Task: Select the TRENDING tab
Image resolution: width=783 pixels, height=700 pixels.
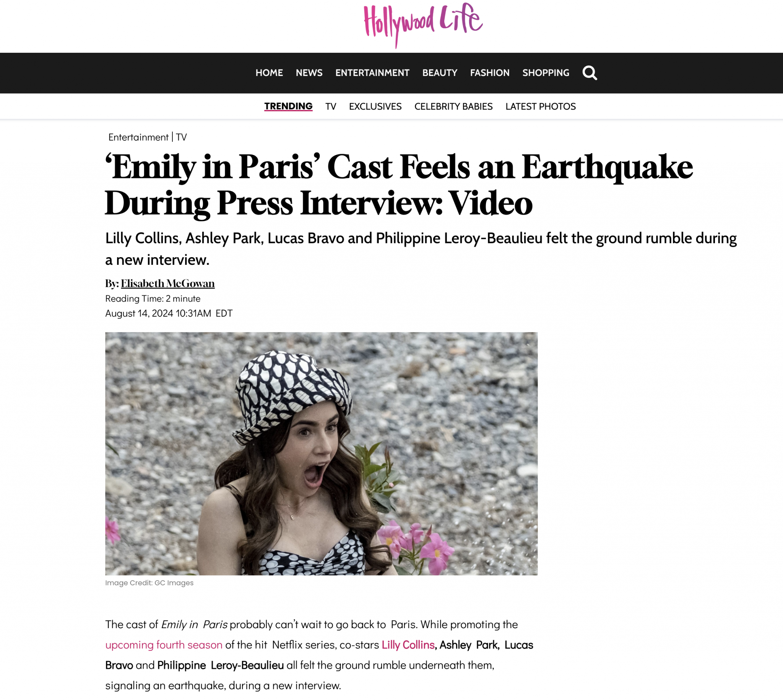Action: (288, 106)
